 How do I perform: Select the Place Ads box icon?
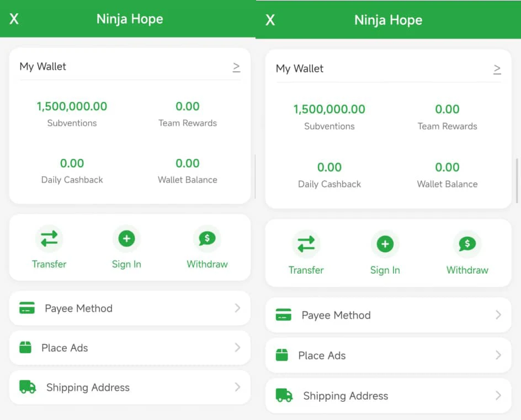point(26,348)
